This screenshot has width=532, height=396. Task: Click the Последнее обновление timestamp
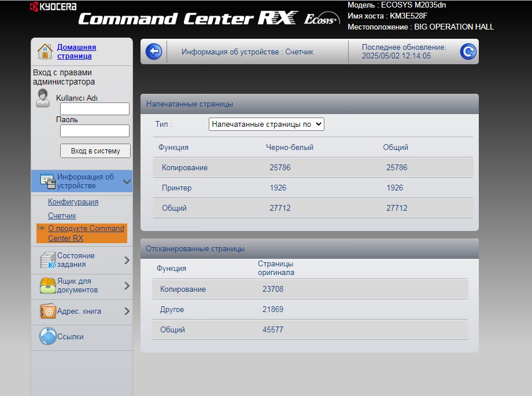[x=404, y=52]
